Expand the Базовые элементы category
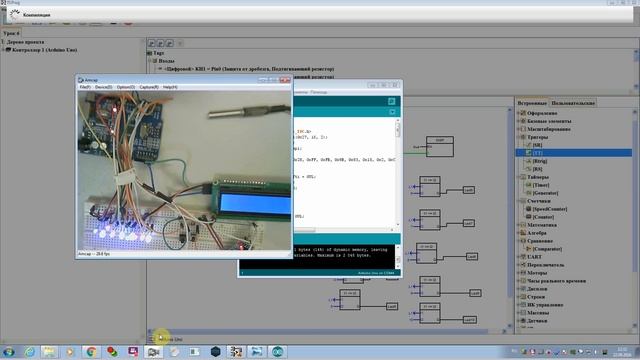Image resolution: width=640 pixels, height=360 pixels. pyautogui.click(x=518, y=121)
